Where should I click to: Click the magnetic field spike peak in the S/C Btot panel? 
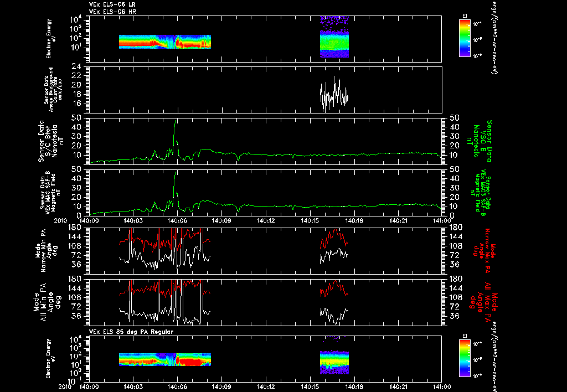[x=176, y=120]
